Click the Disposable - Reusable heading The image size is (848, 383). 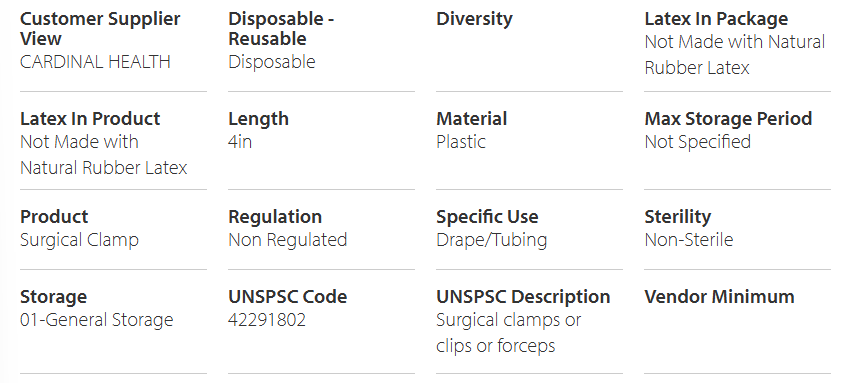click(281, 29)
